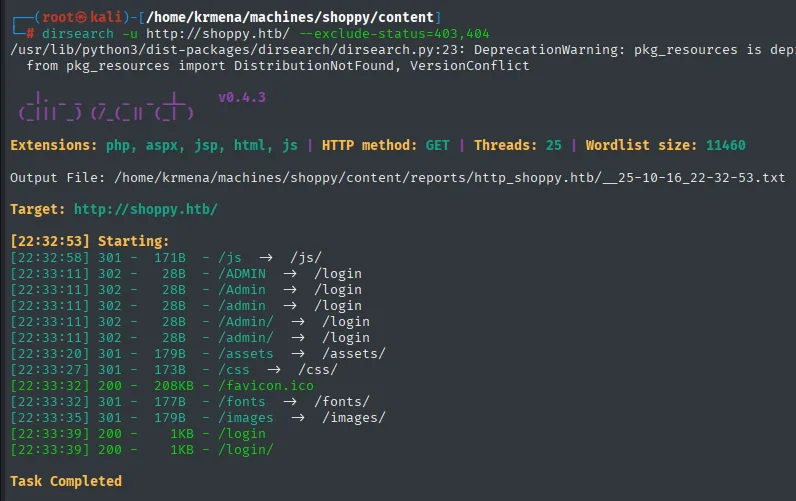Click the DeprecationWarning line
This screenshot has height=501, width=796.
tap(403, 50)
